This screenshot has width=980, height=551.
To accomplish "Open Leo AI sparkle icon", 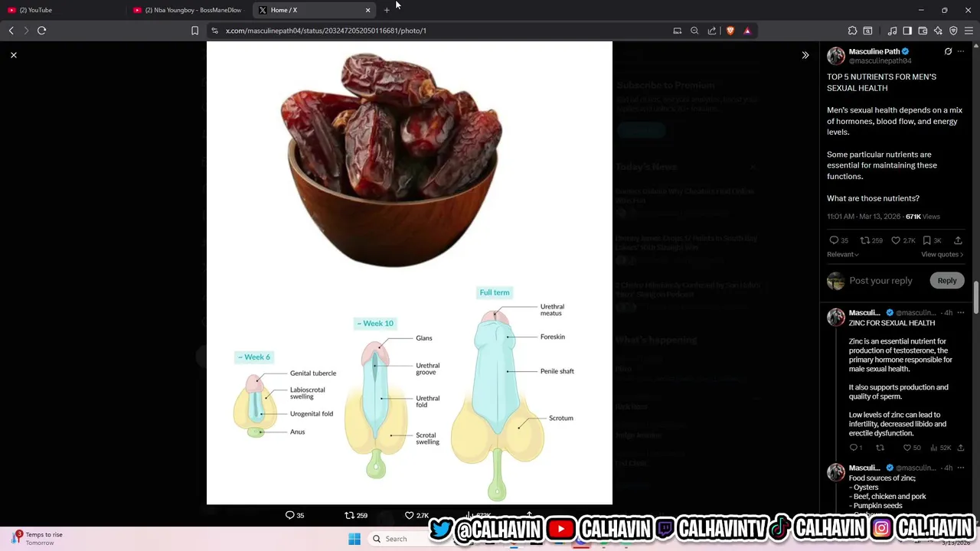I will 938,31.
